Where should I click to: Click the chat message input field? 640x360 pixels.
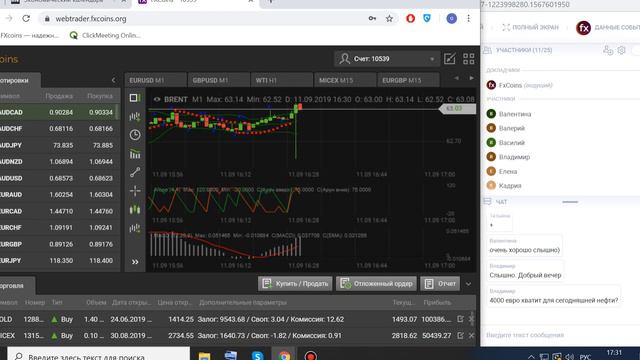click(x=560, y=335)
